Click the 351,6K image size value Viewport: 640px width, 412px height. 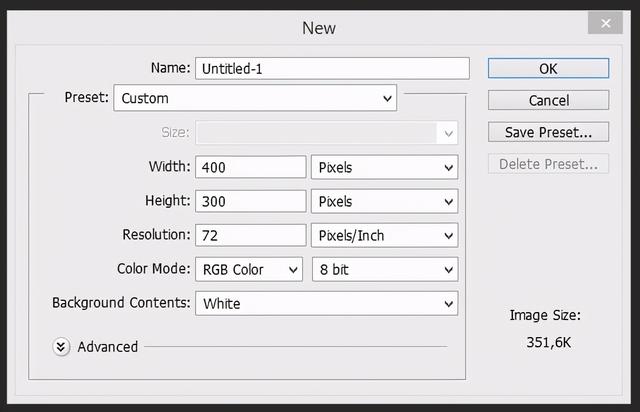pos(548,342)
